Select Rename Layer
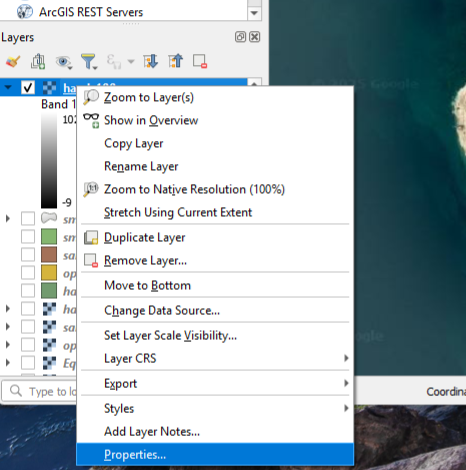466x470 pixels. pos(215,166)
